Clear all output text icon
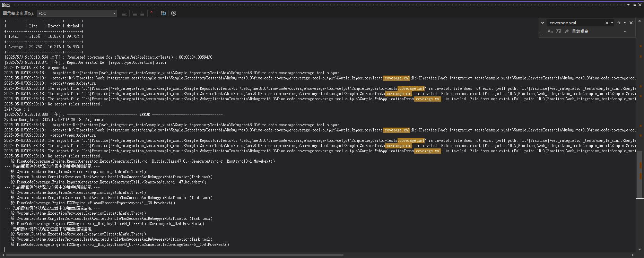The image size is (644, 258). pos(153,13)
